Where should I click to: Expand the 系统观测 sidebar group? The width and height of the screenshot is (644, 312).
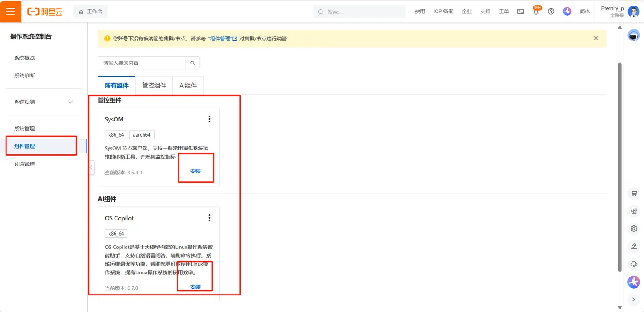coord(44,102)
